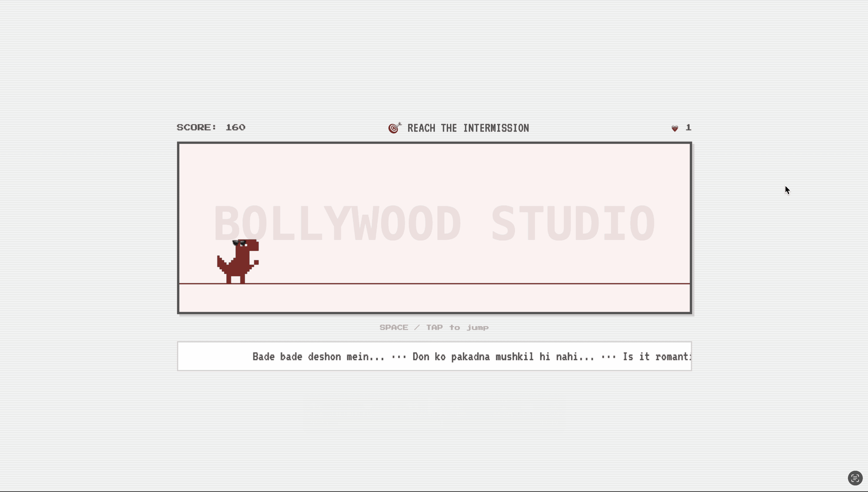Viewport: 868px width, 492px height.
Task: Click the score value 160
Action: coord(236,127)
